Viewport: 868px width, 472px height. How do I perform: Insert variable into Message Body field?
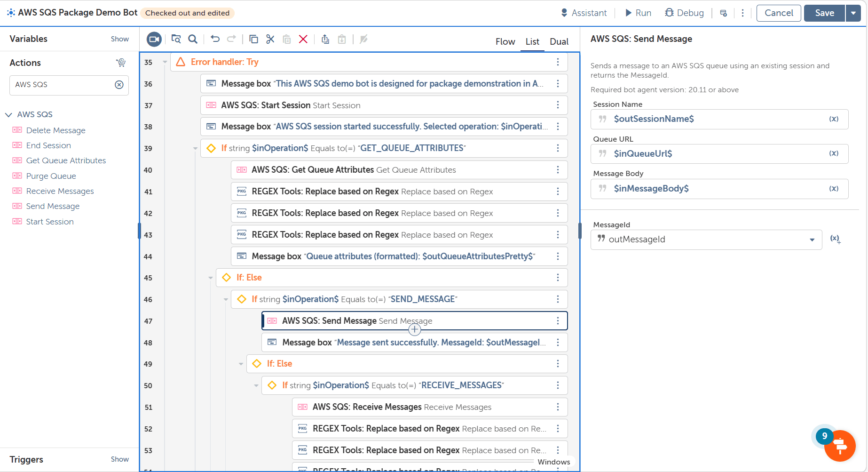coord(834,189)
